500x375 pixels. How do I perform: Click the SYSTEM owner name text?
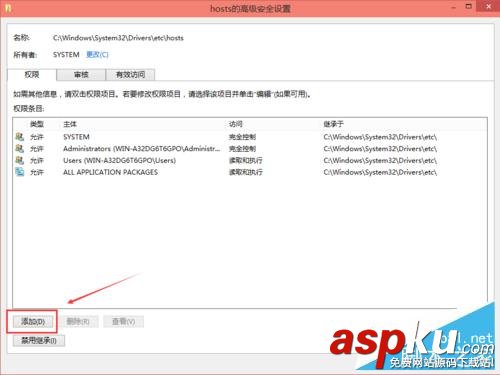66,55
